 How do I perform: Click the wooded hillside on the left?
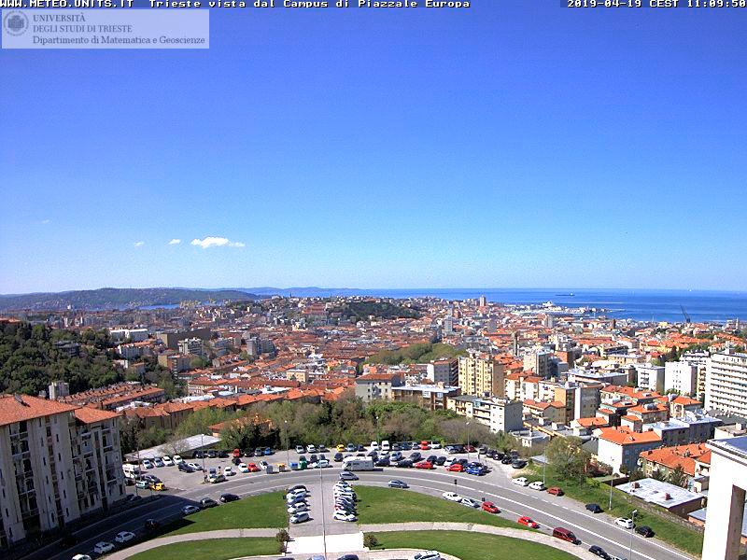coord(47,357)
